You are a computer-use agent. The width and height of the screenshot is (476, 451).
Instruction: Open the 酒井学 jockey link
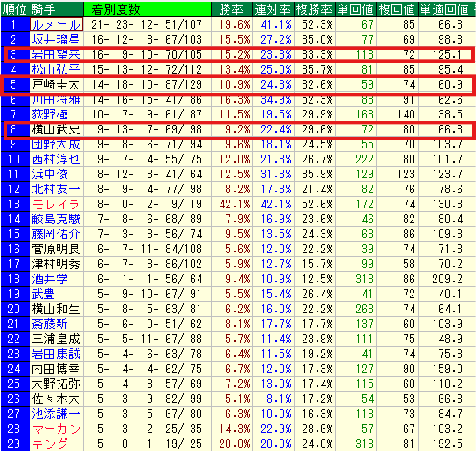[50, 279]
